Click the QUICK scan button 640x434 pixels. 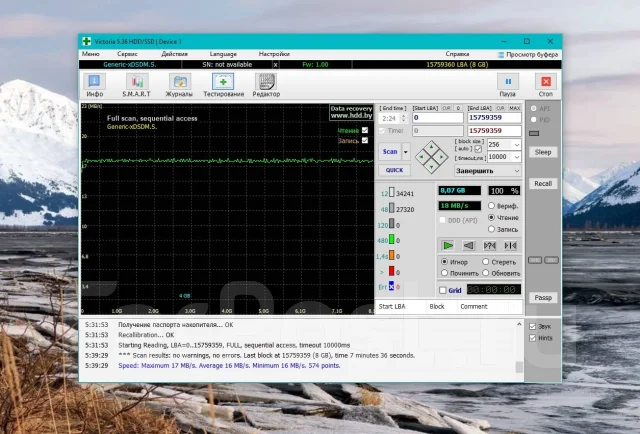394,170
